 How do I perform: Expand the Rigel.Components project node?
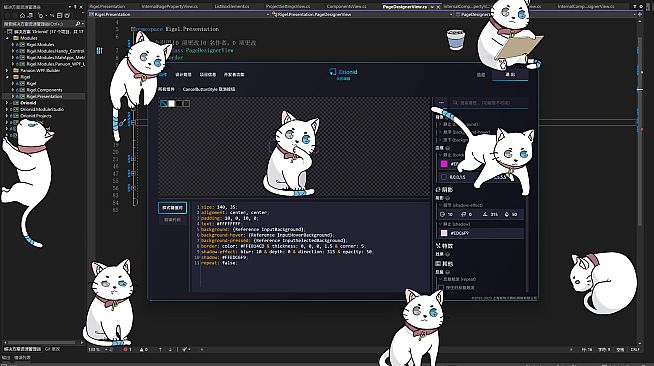tap(13, 90)
